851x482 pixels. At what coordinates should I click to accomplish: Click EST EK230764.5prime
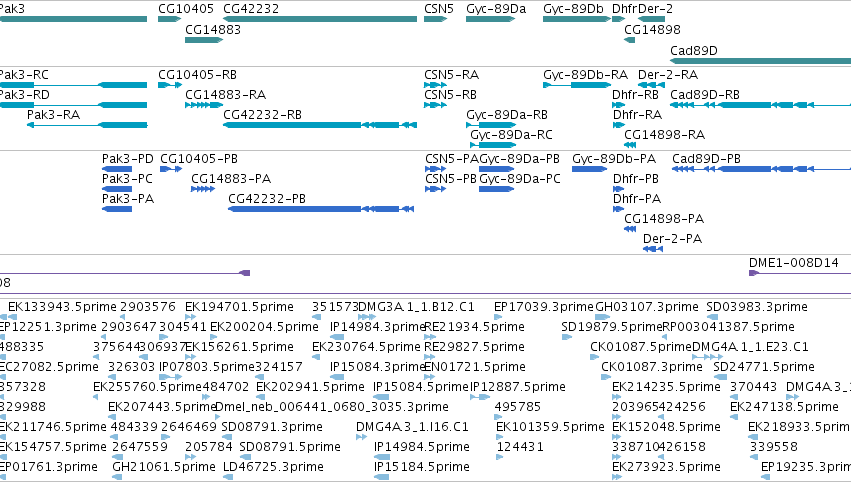[366, 347]
